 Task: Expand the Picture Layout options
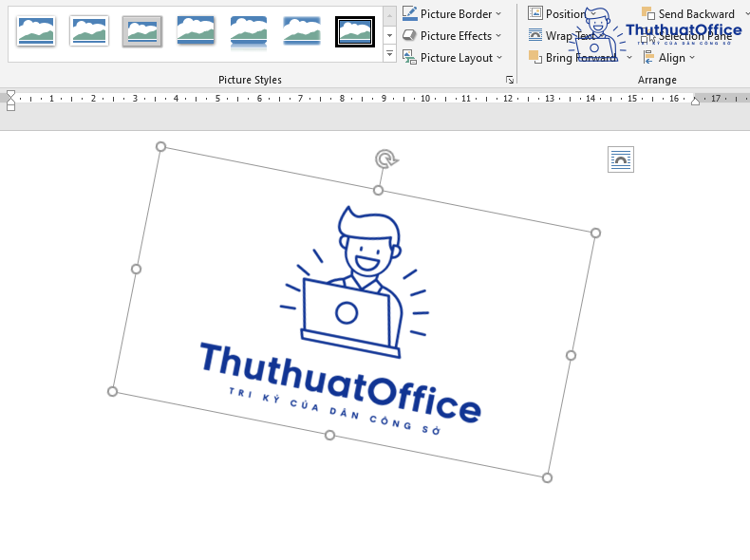[451, 58]
